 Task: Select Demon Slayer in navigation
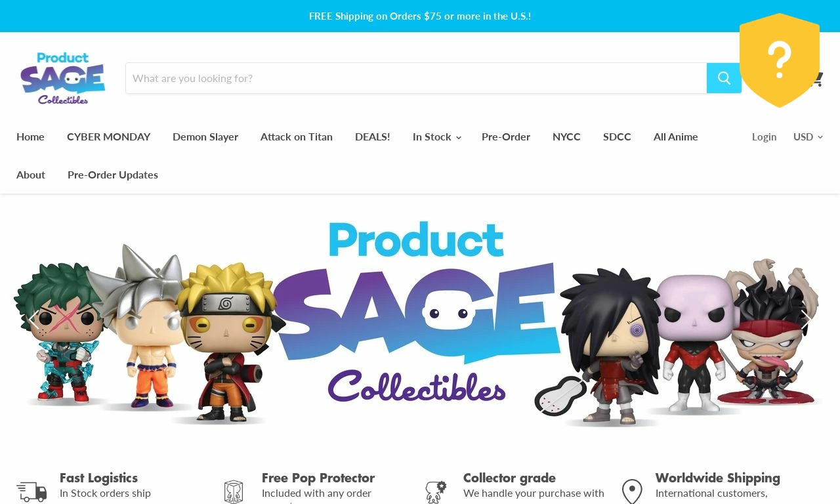[205, 136]
